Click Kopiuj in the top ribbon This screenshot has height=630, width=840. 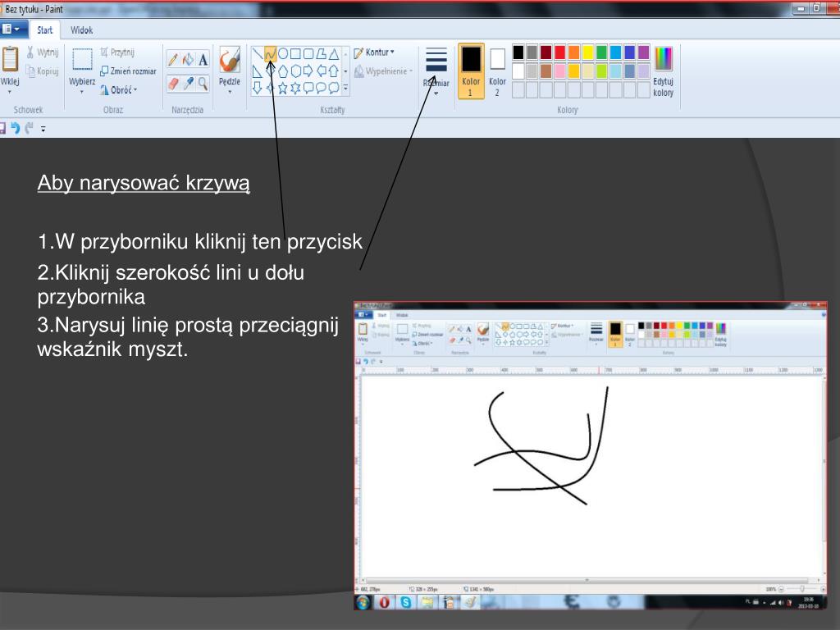pos(43,71)
